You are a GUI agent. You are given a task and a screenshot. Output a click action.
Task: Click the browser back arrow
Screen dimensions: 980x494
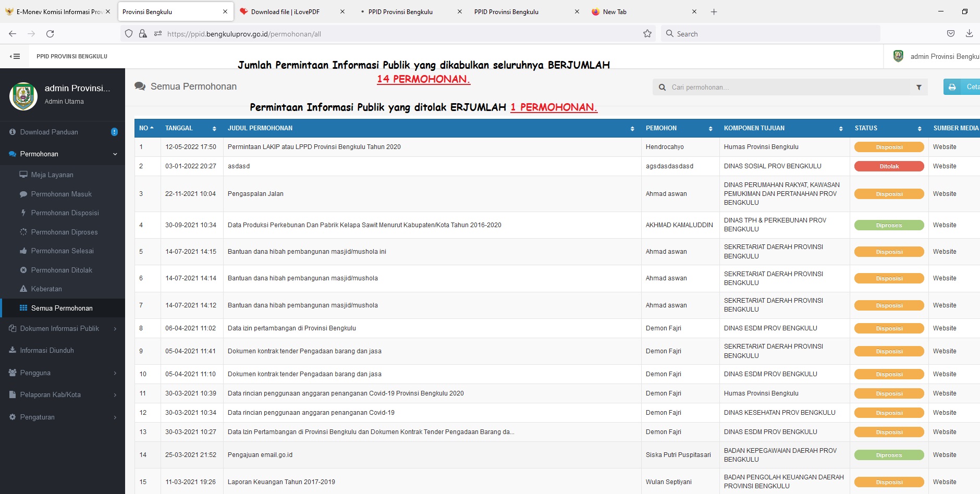click(13, 34)
